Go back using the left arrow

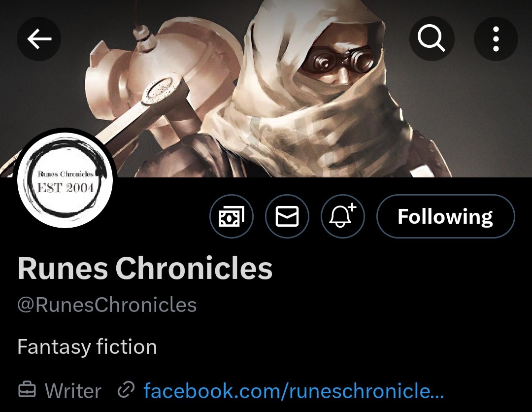[39, 39]
